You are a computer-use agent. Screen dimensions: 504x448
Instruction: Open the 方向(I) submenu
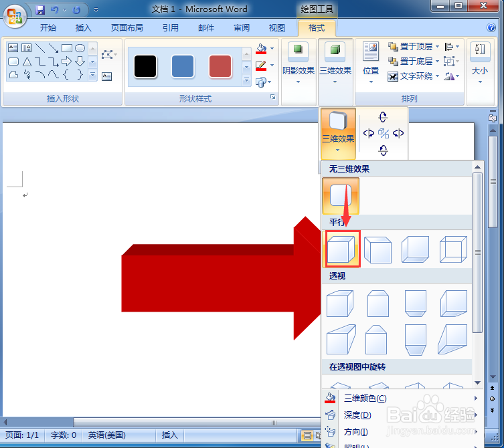pyautogui.click(x=401, y=432)
